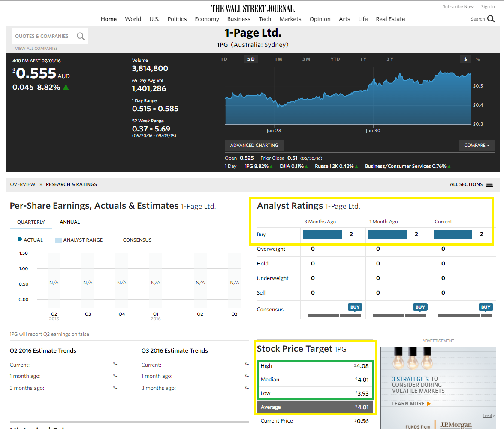The height and width of the screenshot is (429, 504).
Task: Click the View All Companies link
Action: pos(36,48)
